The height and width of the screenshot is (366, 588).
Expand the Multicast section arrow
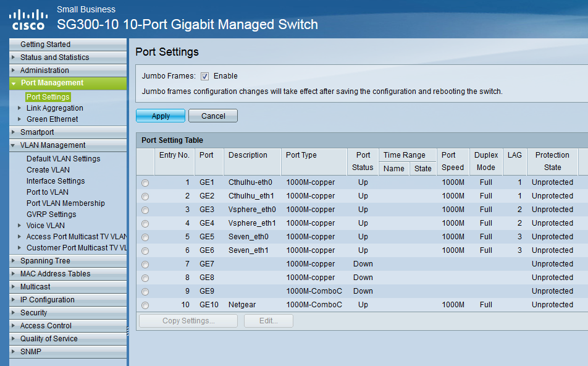(x=14, y=287)
